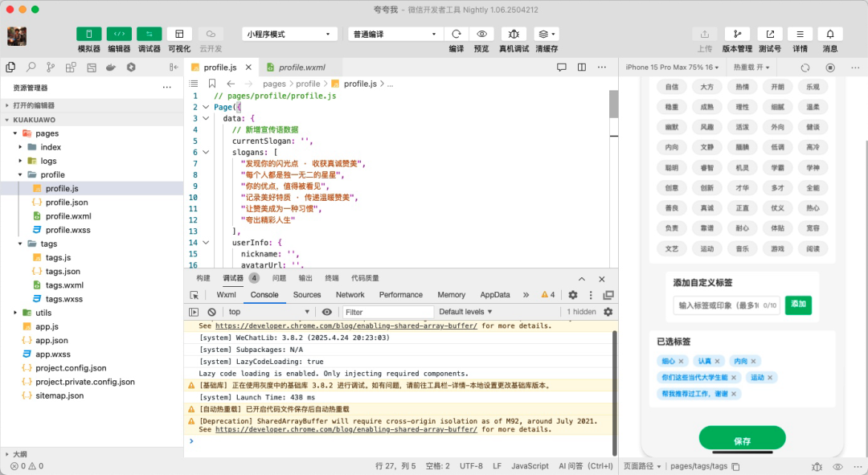Click the 预览 eye icon

[481, 34]
